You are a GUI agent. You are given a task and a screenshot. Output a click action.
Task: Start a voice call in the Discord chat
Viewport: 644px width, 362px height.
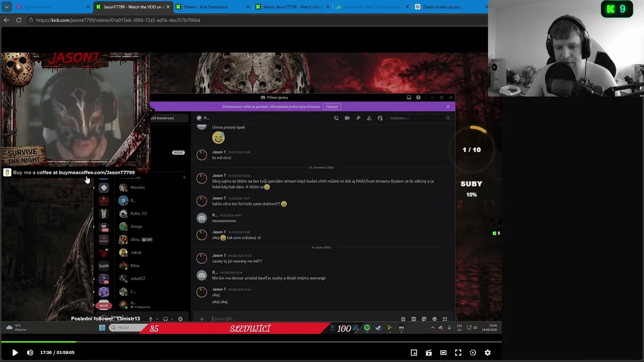point(336,118)
